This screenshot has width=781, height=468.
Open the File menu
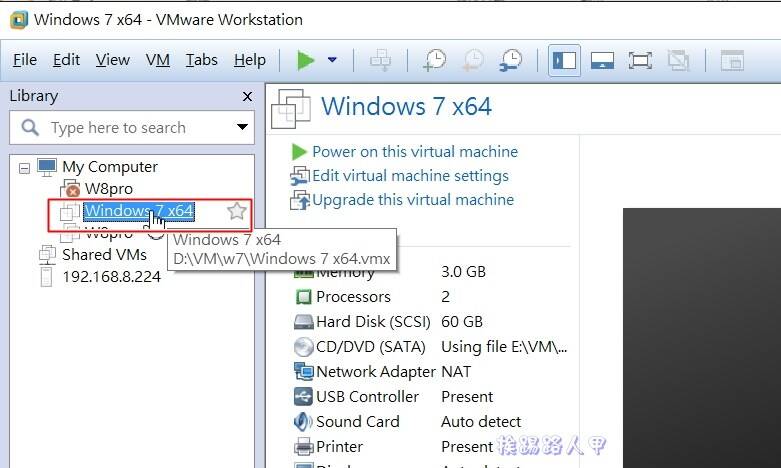tap(25, 60)
